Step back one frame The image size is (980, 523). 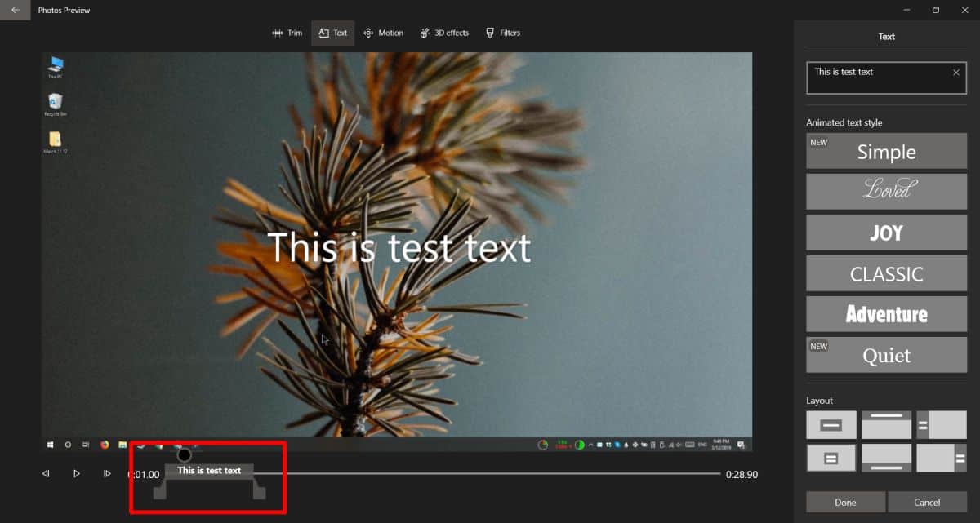46,473
